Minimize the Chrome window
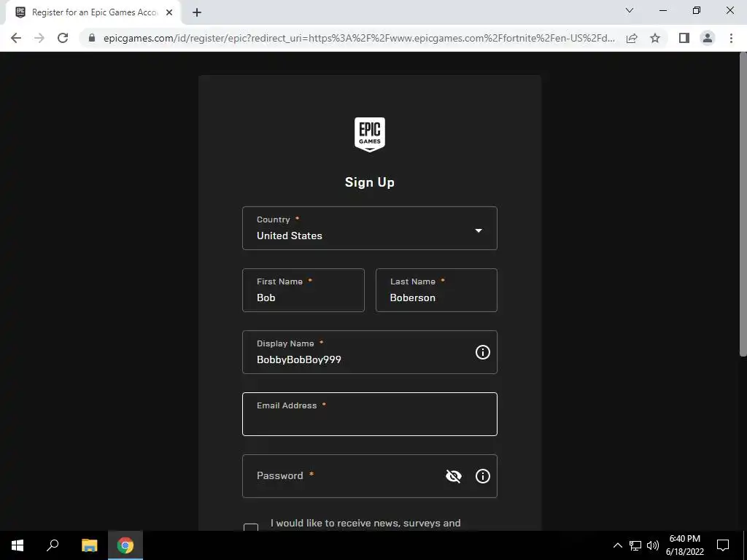 tap(663, 10)
